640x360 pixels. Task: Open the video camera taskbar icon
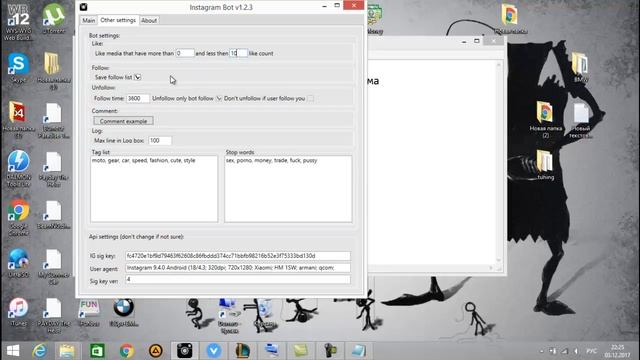coord(330,351)
